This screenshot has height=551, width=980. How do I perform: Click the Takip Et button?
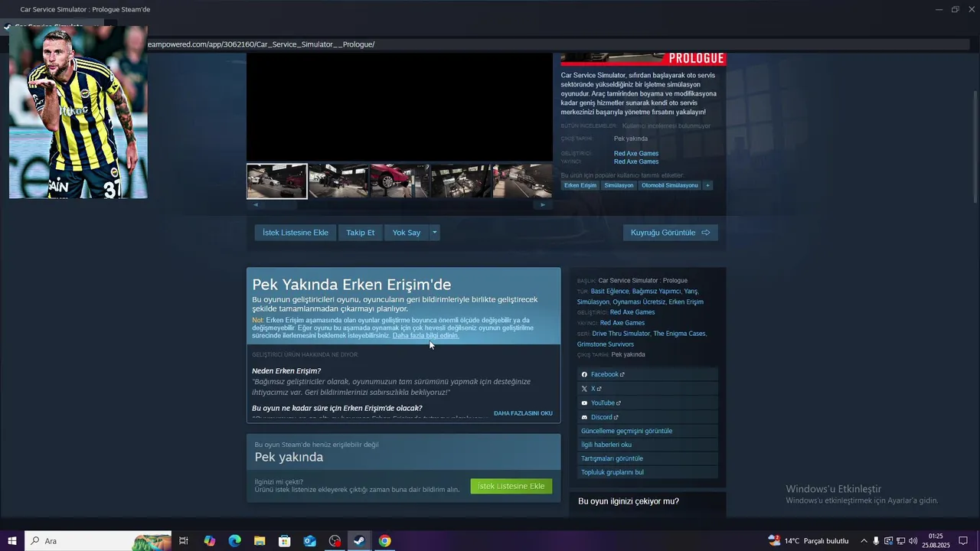click(360, 233)
